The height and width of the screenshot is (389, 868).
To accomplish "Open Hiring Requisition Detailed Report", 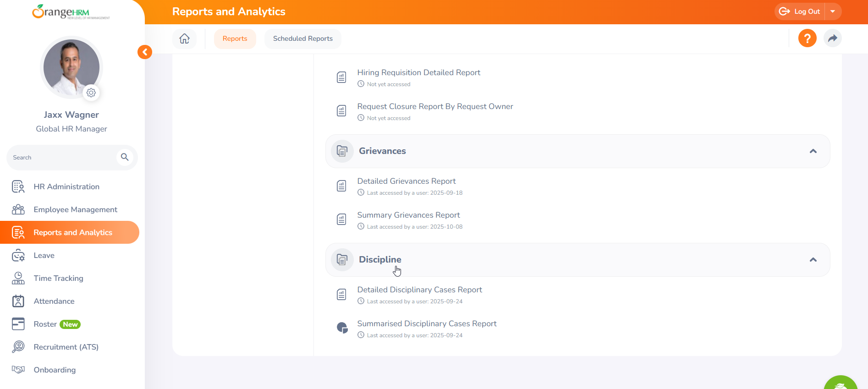I will pos(418,73).
